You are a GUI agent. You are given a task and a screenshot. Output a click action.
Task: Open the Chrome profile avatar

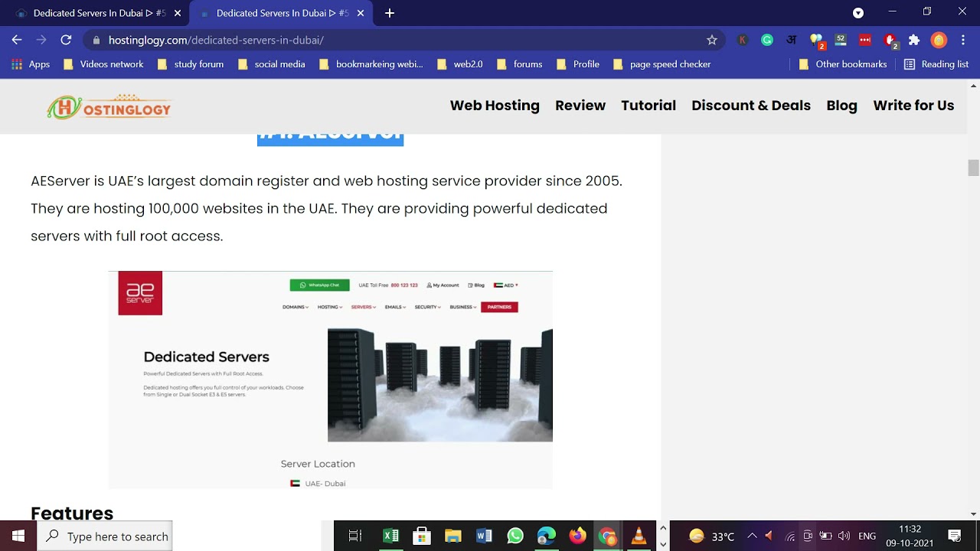pos(939,40)
